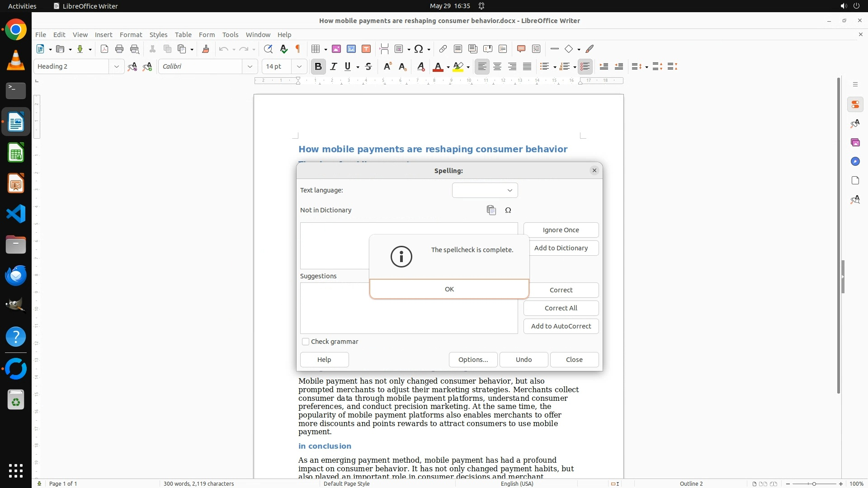868x488 pixels.
Task: Toggle Formatting Marks pilcrow icon
Action: tap(298, 49)
